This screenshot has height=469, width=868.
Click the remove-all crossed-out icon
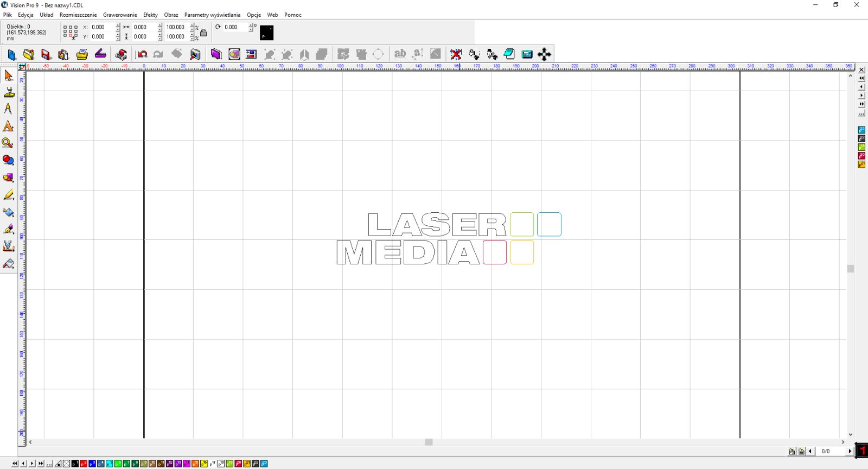(x=456, y=54)
